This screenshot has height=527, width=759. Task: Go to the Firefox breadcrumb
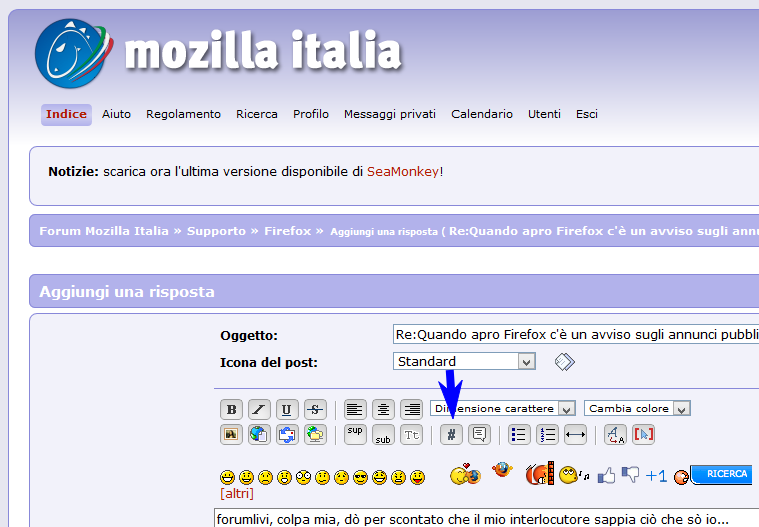click(x=288, y=231)
